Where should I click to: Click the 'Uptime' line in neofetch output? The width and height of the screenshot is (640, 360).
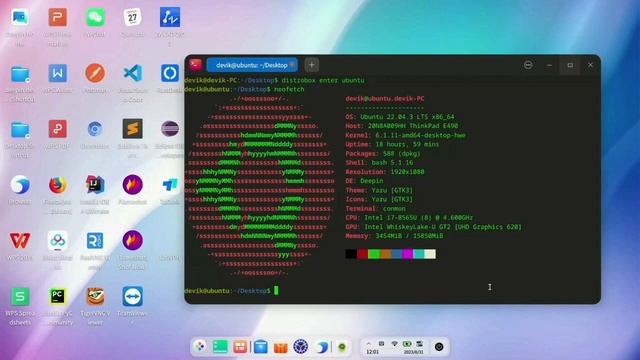(392, 144)
